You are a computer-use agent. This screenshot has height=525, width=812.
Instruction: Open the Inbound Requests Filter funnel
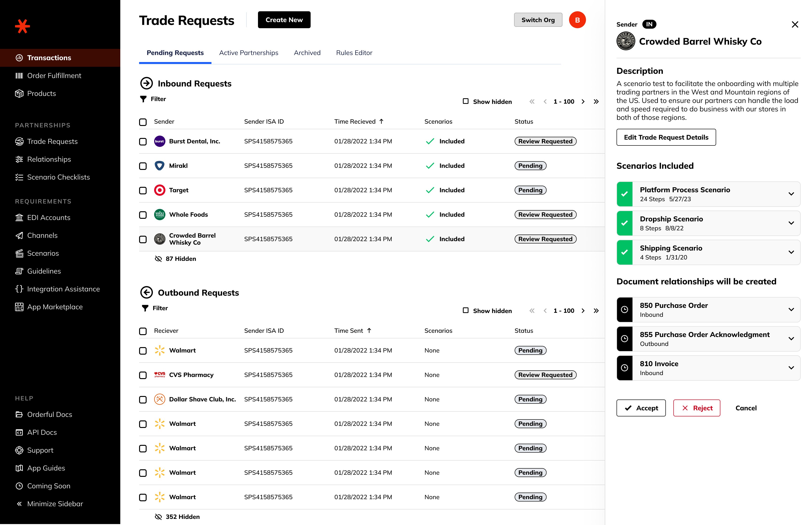coord(143,99)
